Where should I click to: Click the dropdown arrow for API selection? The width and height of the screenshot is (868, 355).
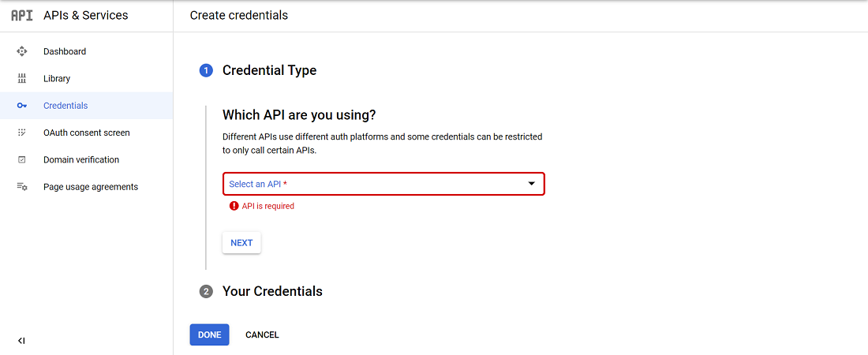tap(532, 184)
